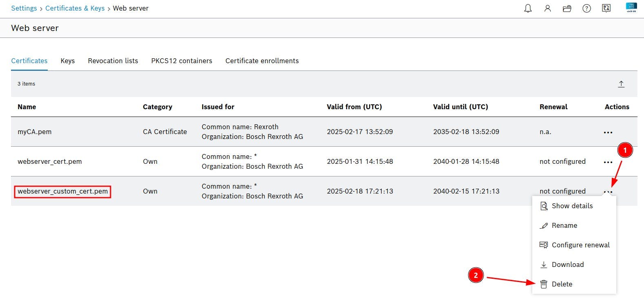
Task: Open Certificates & Keys breadcrumb link
Action: pyautogui.click(x=75, y=8)
